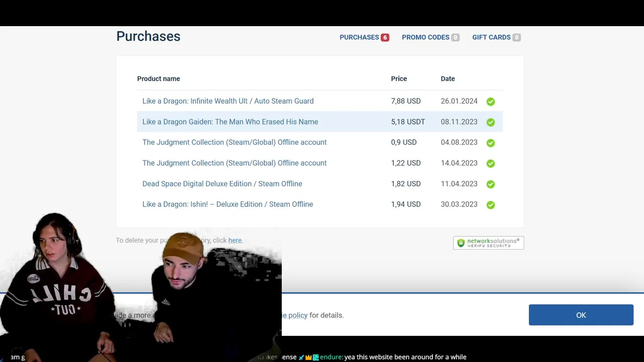
Task: Click the Date column header
Action: (x=448, y=78)
